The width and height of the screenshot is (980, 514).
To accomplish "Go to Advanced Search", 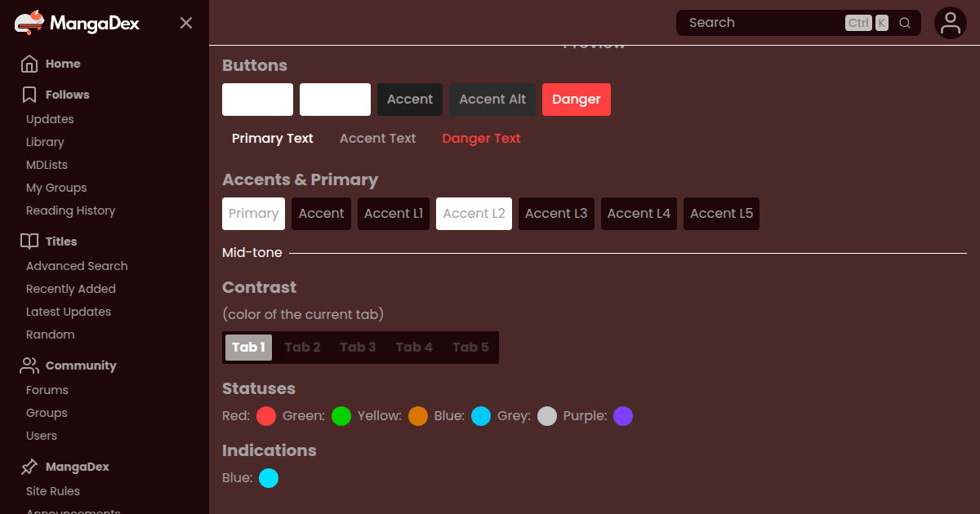I will pos(77,266).
